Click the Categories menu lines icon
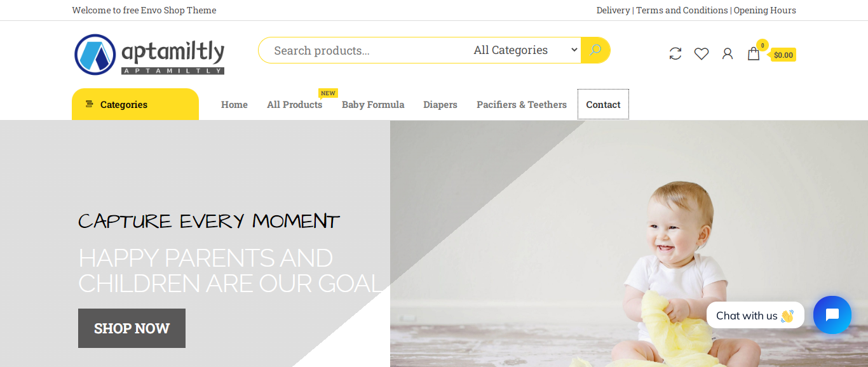Screen dimensions: 868x367 coord(89,104)
